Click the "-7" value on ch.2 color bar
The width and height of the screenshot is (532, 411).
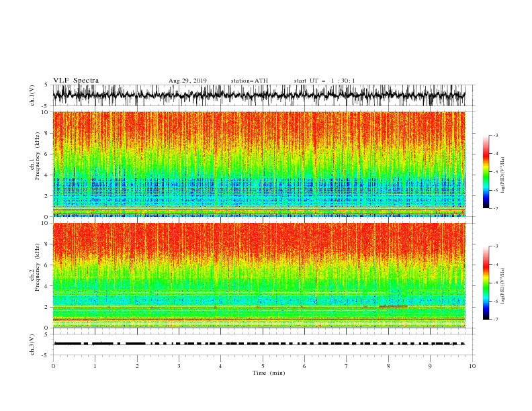pyautogui.click(x=495, y=319)
